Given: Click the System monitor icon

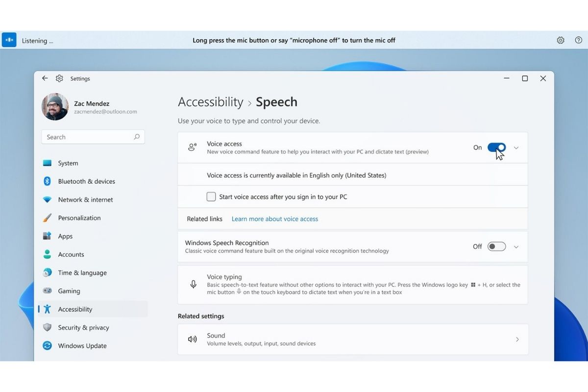Looking at the screenshot, I should (x=47, y=163).
